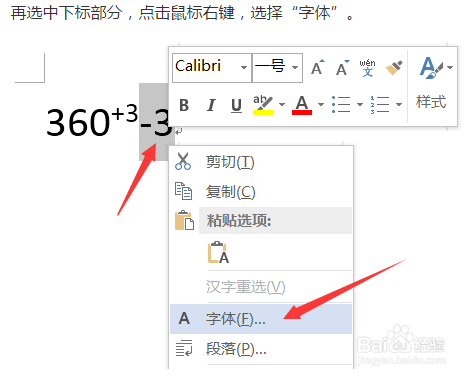Expand highlight color dropdown arrow
This screenshot has width=474, height=378.
(282, 105)
